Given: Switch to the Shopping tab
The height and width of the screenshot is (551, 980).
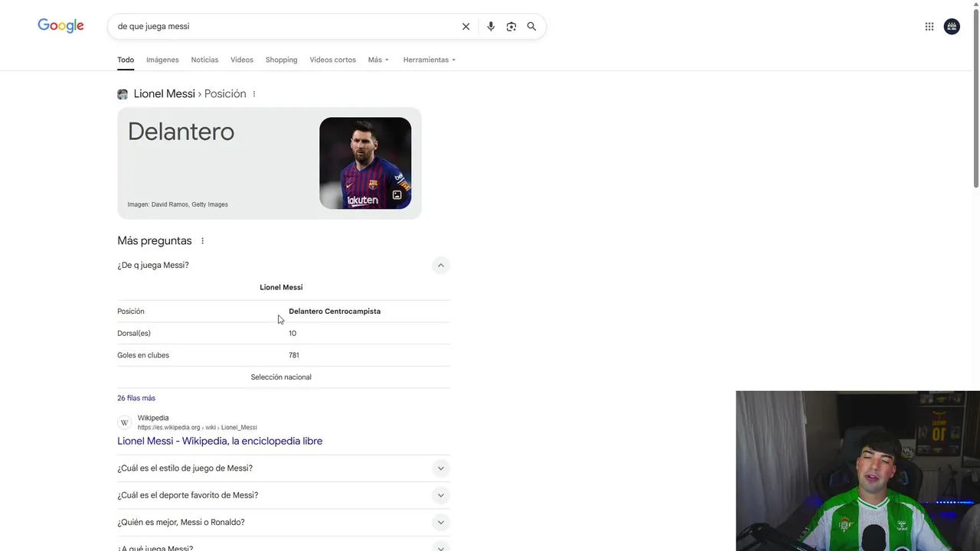Looking at the screenshot, I should coord(281,60).
